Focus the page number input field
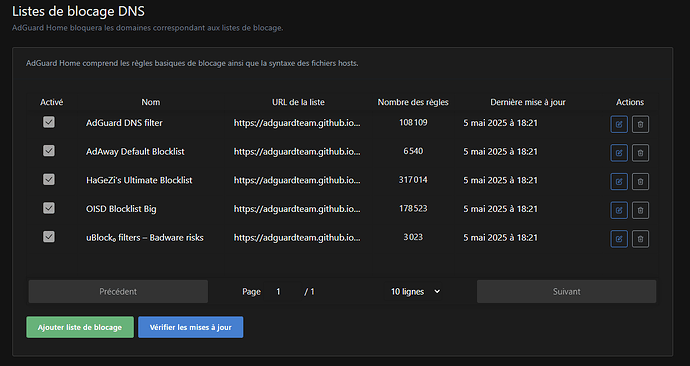 coord(282,292)
